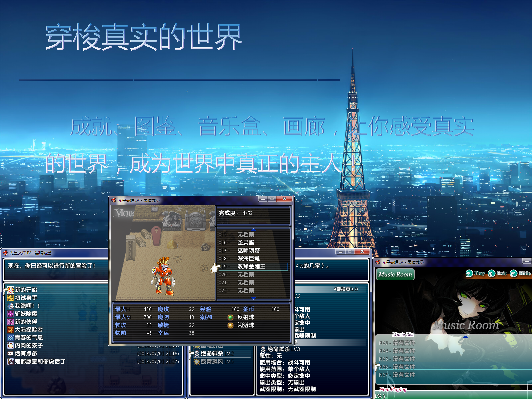
Task: Open the Music Room header tab
Action: [395, 274]
